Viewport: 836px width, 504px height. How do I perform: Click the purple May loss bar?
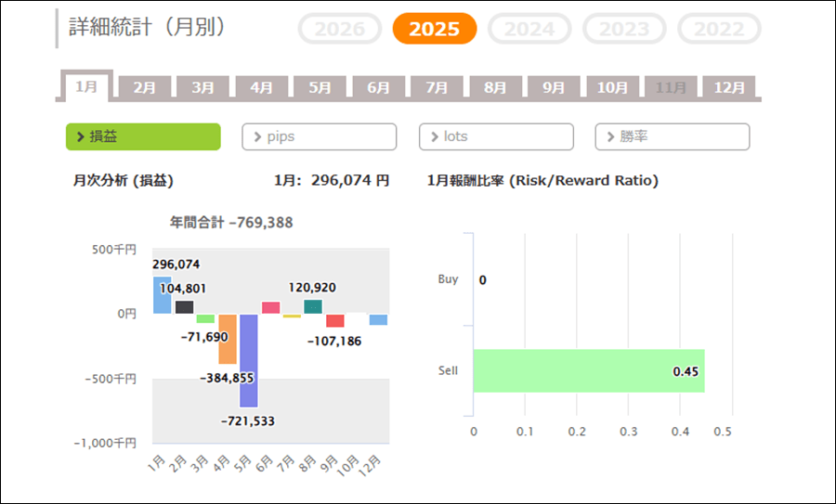click(249, 360)
